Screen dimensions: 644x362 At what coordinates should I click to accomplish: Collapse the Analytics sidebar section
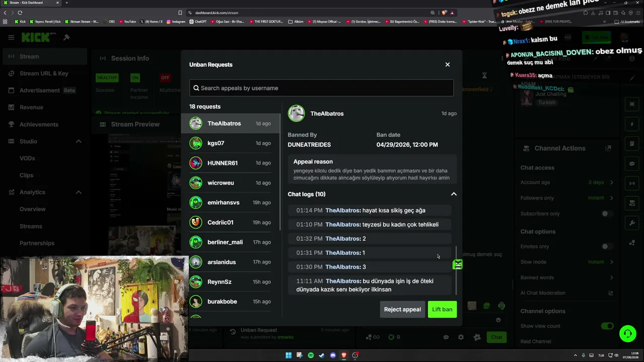[x=78, y=192]
